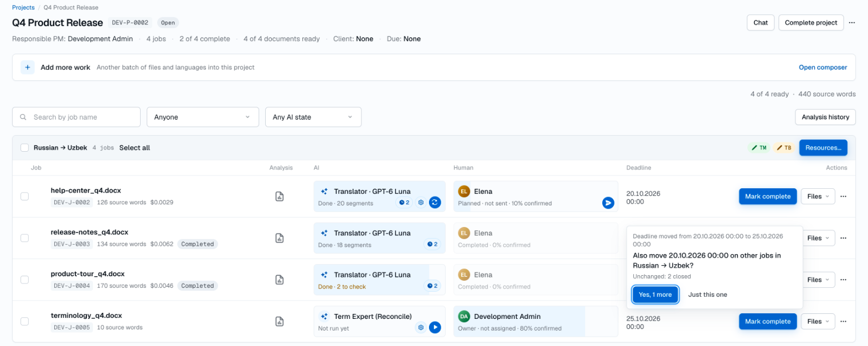The image size is (868, 346).
Task: Click the DA avatar for Development Admin
Action: pyautogui.click(x=464, y=316)
